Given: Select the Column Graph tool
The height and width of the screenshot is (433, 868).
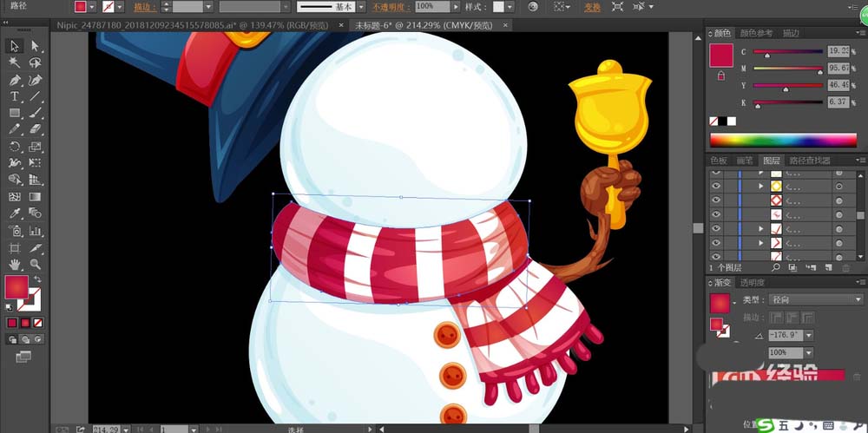Looking at the screenshot, I should click(x=35, y=230).
